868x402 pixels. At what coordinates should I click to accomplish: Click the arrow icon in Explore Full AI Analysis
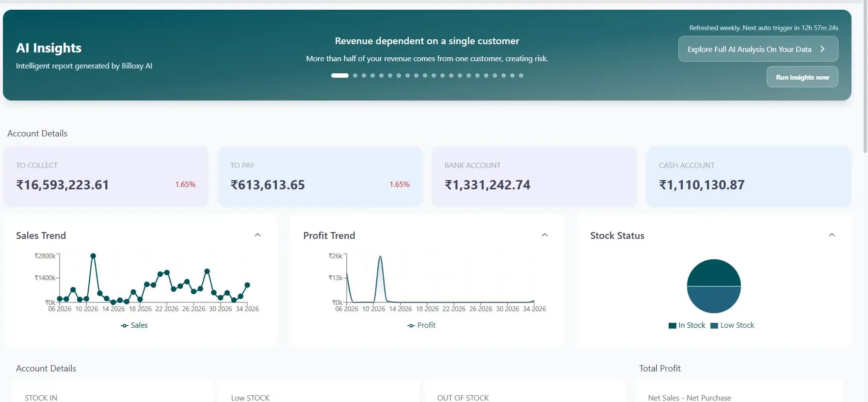[x=822, y=49]
